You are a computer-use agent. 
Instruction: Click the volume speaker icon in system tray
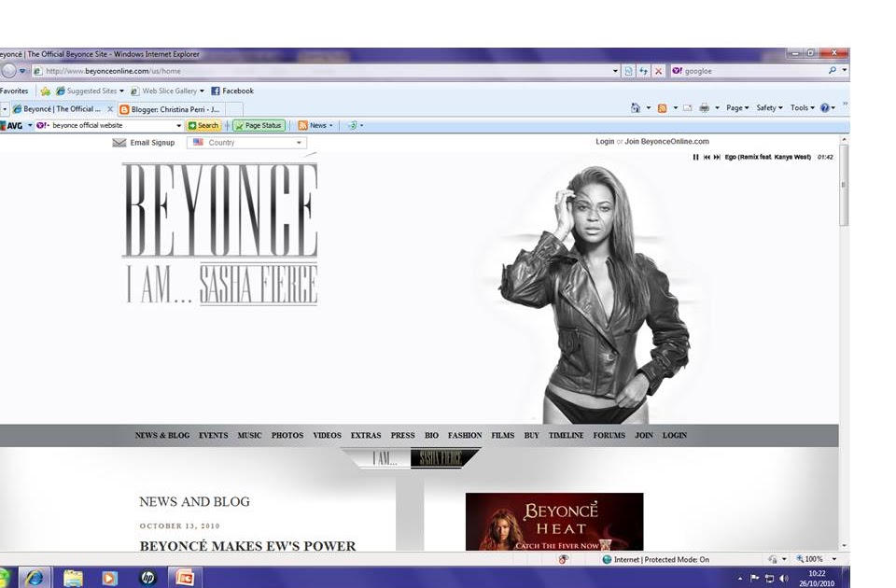[x=784, y=579]
